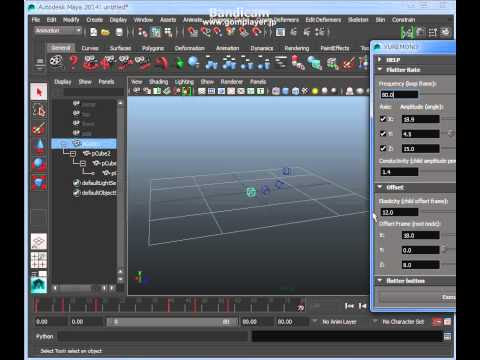Image resolution: width=480 pixels, height=360 pixels.
Task: Click the green arrow shelf icon
Action: [x=180, y=63]
